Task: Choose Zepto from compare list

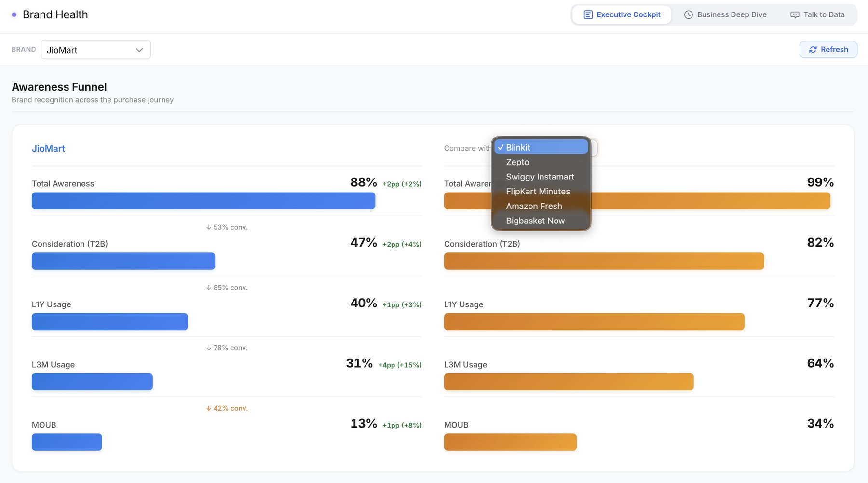Action: [x=541, y=162]
